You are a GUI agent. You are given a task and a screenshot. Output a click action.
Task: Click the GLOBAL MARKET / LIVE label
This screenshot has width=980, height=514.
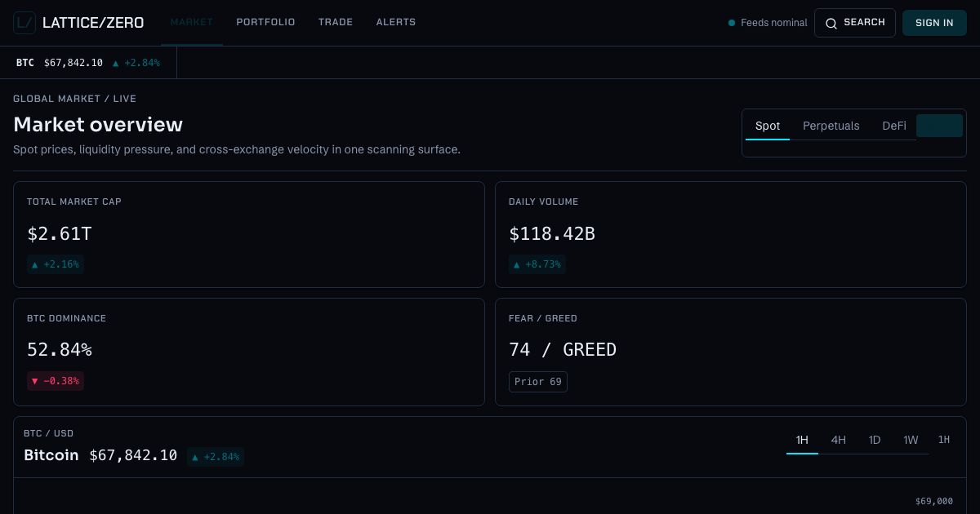[x=75, y=99]
